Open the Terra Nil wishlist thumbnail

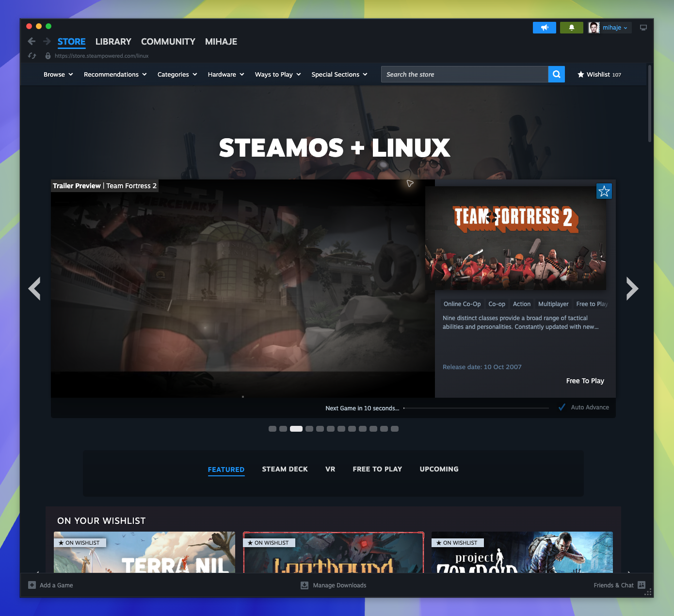click(144, 552)
